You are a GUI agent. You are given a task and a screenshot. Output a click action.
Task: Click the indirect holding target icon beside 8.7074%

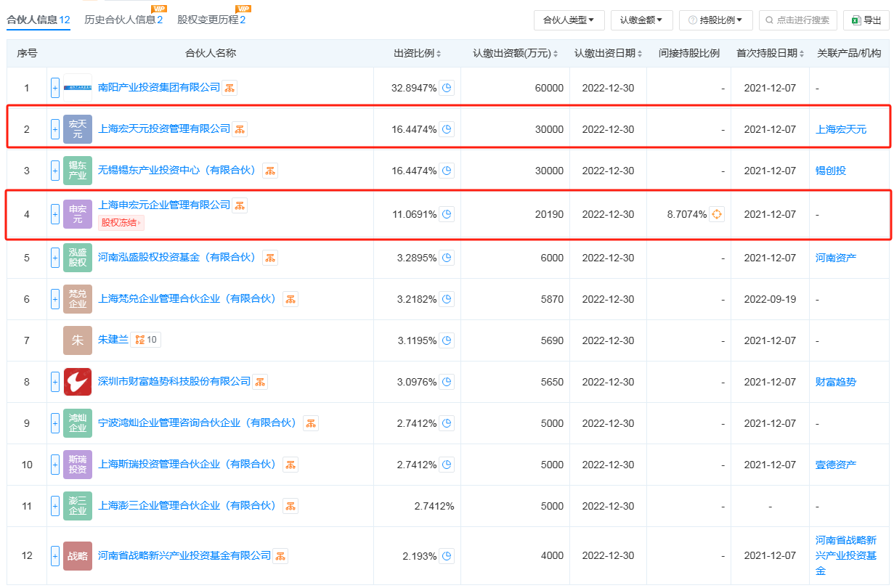[717, 214]
